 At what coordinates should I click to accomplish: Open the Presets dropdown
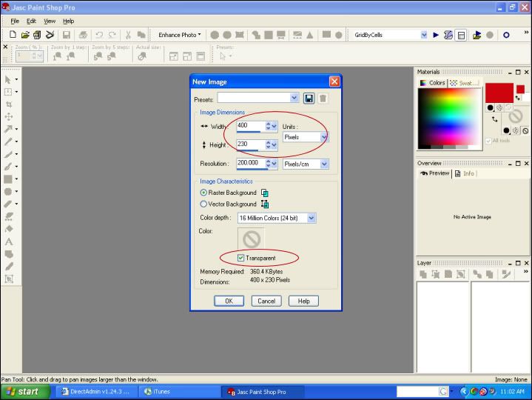pyautogui.click(x=294, y=98)
